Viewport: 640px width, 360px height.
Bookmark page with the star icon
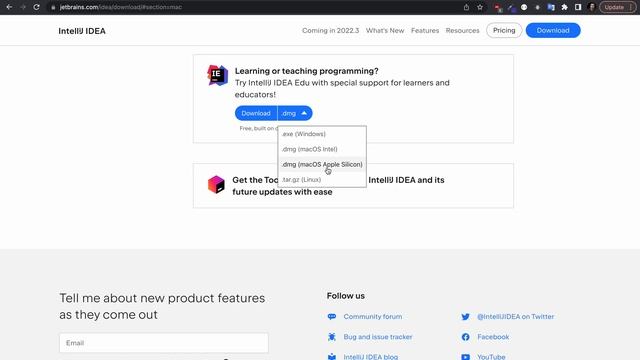pyautogui.click(x=480, y=7)
